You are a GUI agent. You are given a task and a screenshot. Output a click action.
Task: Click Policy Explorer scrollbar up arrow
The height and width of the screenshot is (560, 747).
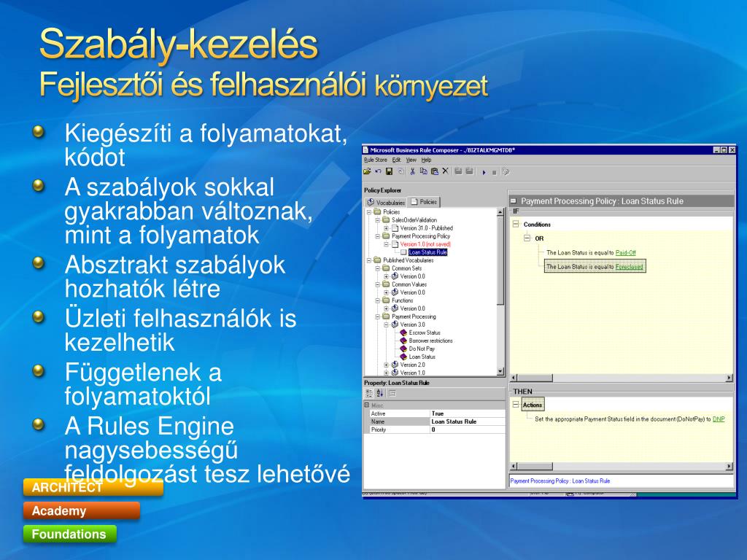tap(500, 212)
